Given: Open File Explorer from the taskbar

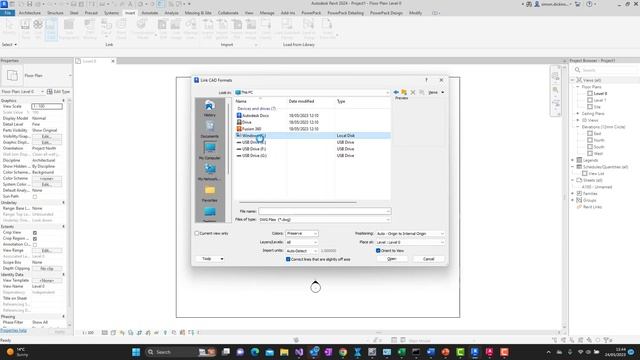Looking at the screenshot, I should (x=284, y=352).
